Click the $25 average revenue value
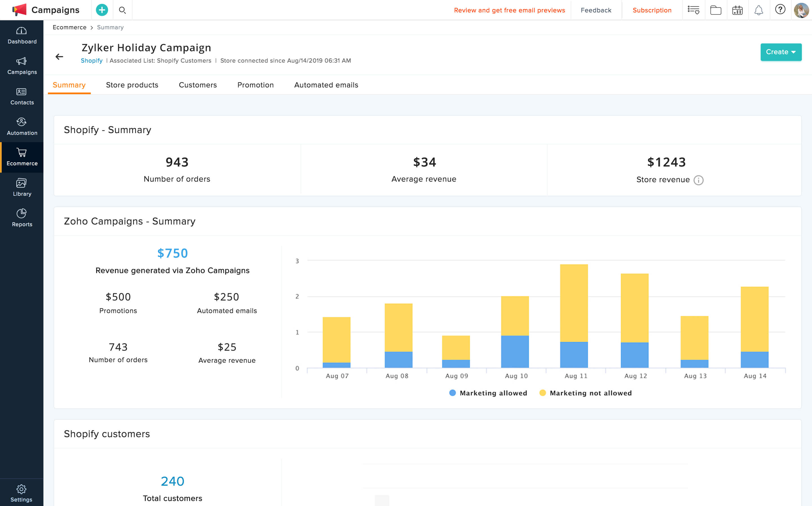 tap(227, 347)
